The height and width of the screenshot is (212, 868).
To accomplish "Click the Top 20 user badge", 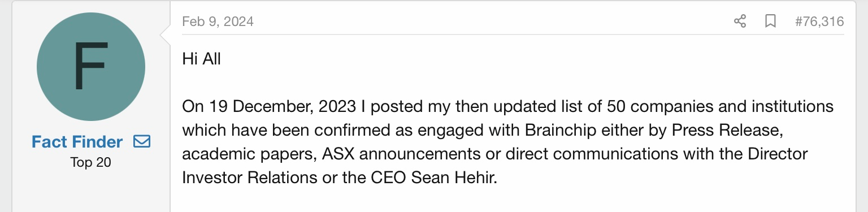I will tap(91, 162).
